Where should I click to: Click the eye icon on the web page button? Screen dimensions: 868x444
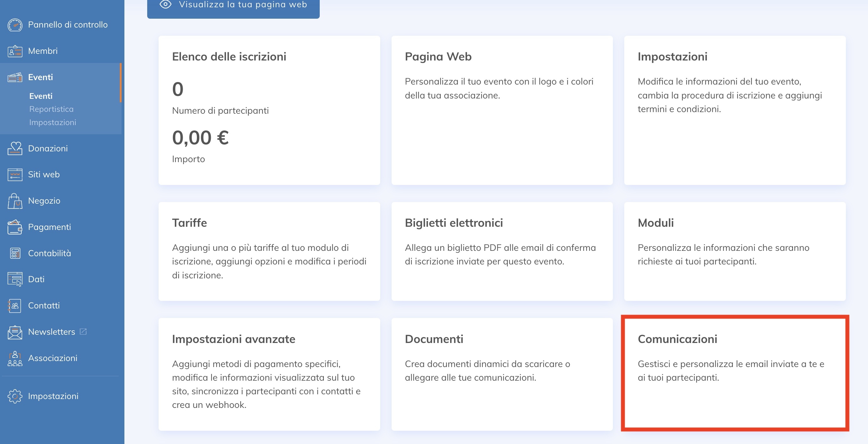pos(166,4)
